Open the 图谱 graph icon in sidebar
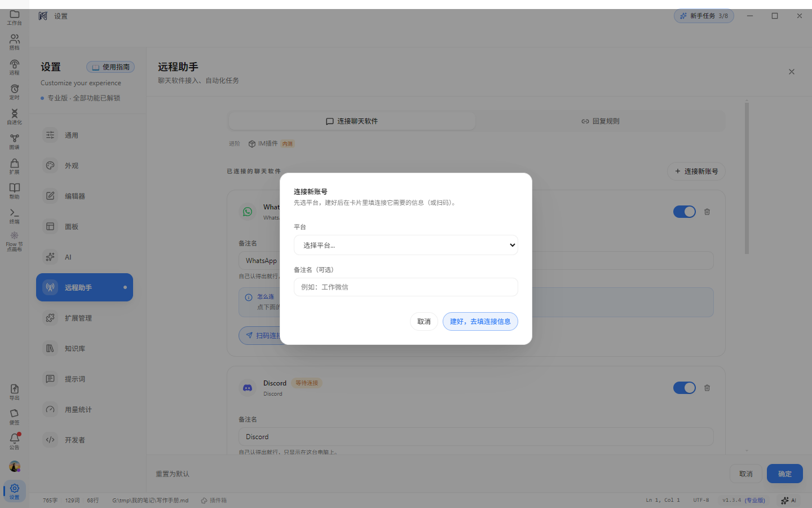Viewport: 812px width, 508px height. click(15, 142)
